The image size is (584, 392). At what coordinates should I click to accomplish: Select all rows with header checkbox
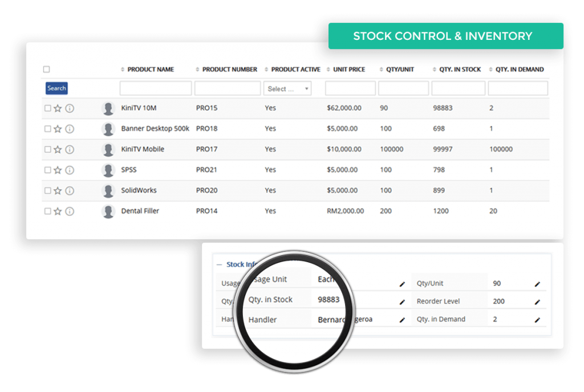[x=47, y=68]
